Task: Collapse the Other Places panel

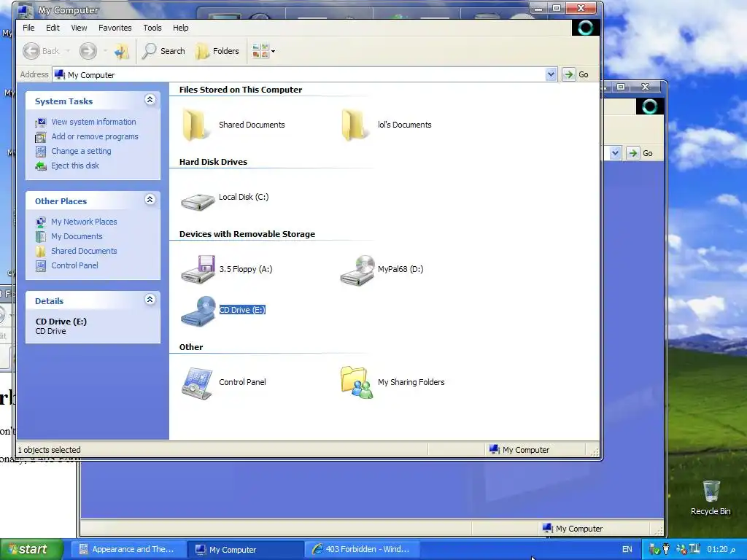Action: 150,200
